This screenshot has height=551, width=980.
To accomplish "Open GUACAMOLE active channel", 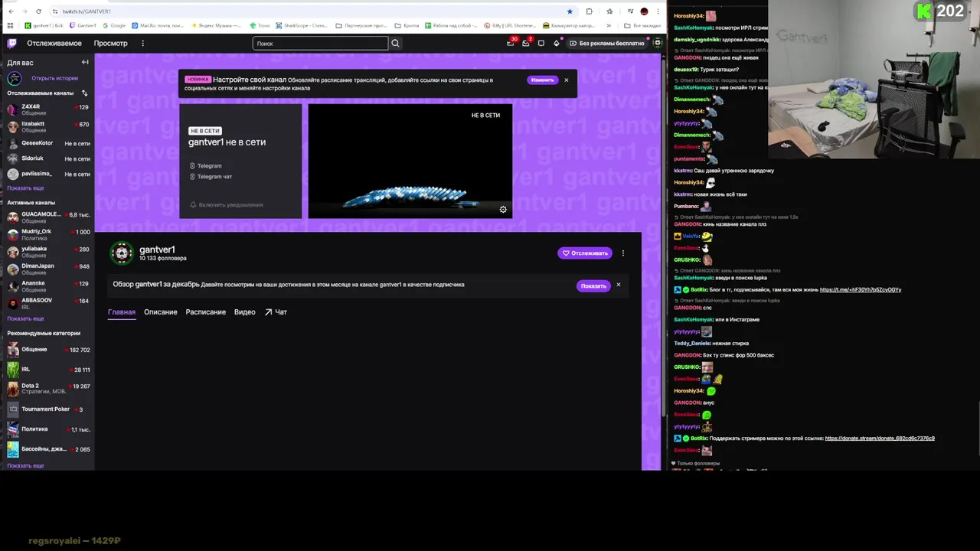I will (47, 217).
